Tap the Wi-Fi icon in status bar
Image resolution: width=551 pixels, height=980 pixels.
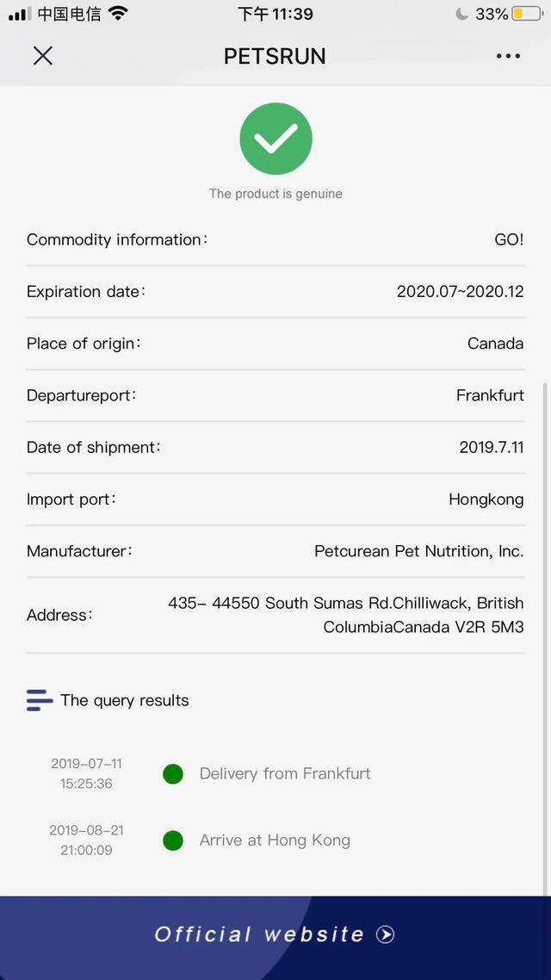pos(118,14)
